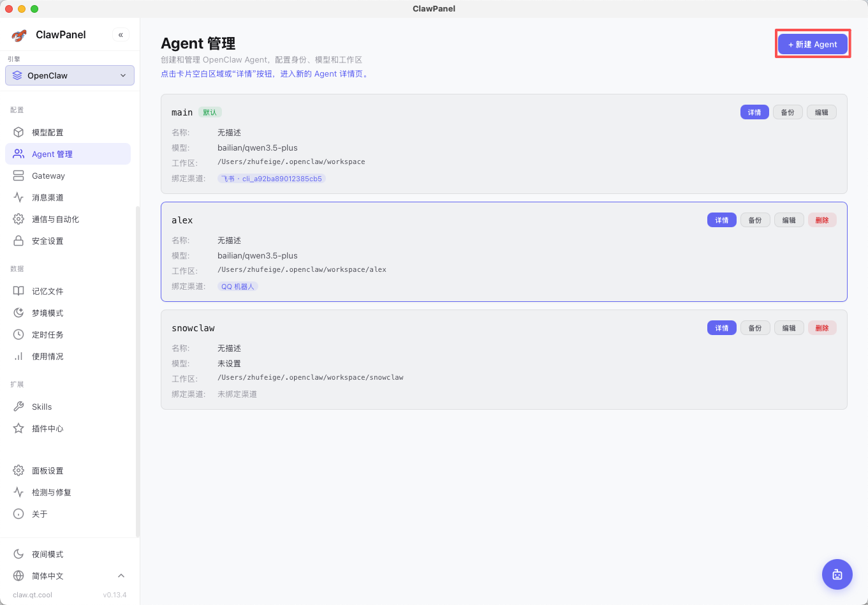Click the 插件中心 star icon
Viewport: 868px width, 605px height.
[18, 428]
